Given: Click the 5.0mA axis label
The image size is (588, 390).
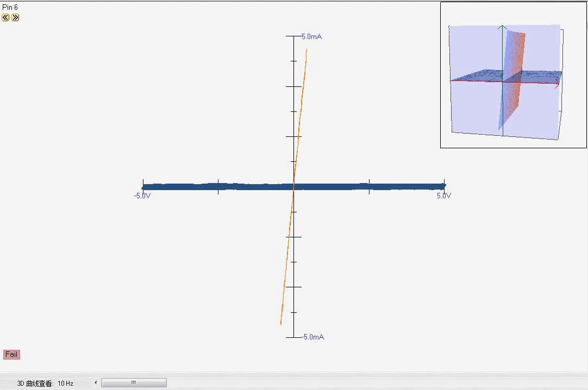Looking at the screenshot, I should [312, 37].
